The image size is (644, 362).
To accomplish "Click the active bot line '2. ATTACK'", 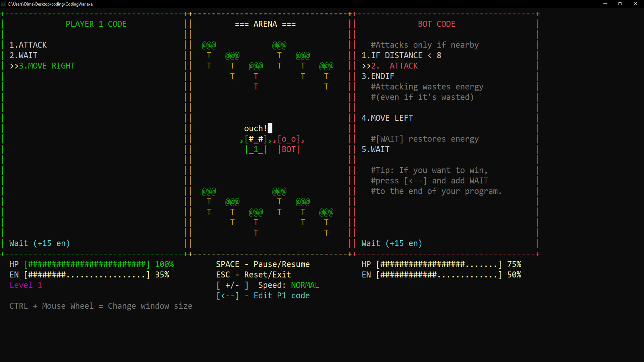I will (390, 66).
